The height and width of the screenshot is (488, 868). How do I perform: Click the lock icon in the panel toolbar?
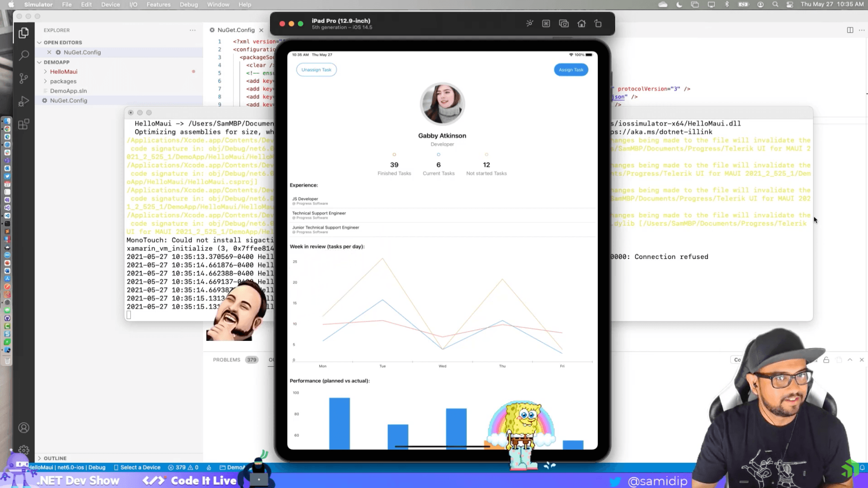[x=826, y=360]
